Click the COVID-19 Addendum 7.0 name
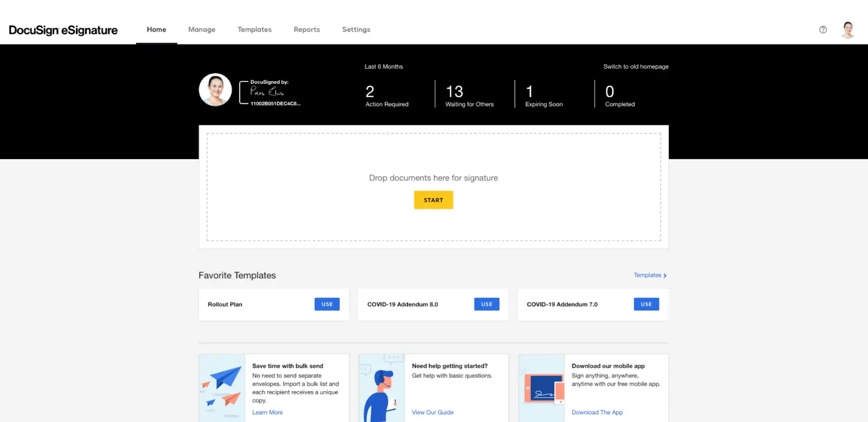Screen dimensions: 868x422 pyautogui.click(x=562, y=304)
